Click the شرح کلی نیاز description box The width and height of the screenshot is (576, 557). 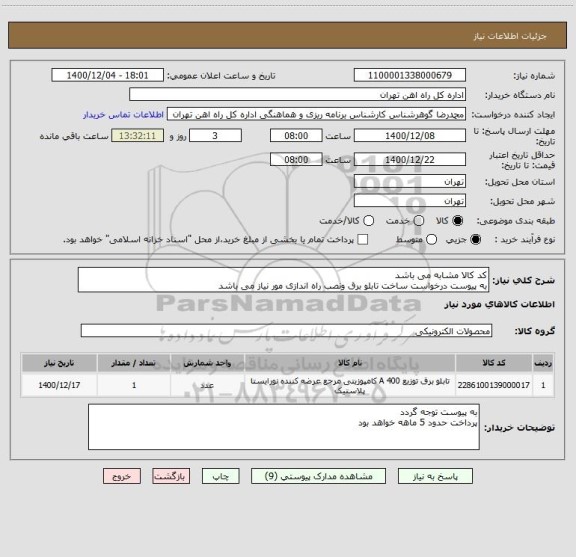click(283, 280)
